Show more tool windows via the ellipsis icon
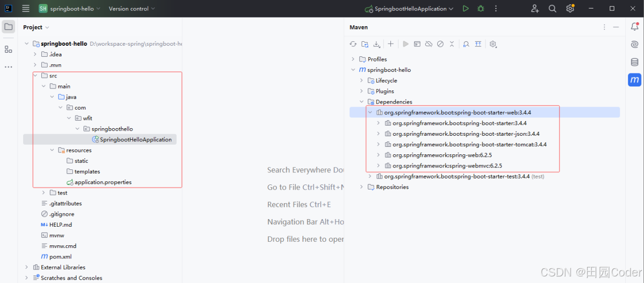 click(9, 67)
